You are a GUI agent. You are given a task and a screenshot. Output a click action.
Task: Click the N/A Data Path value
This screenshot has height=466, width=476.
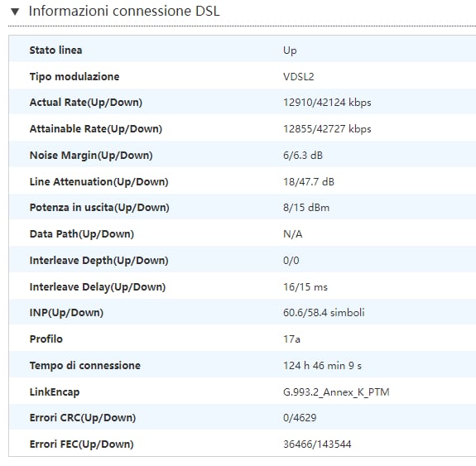(293, 234)
